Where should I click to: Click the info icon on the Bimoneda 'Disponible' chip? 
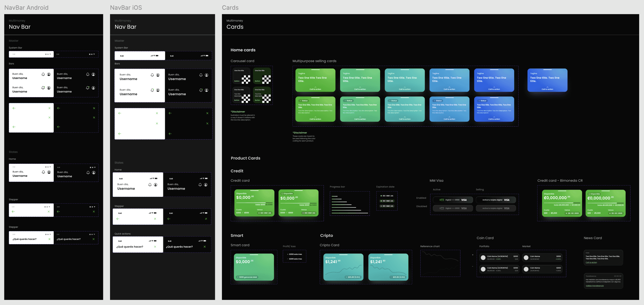[589, 194]
